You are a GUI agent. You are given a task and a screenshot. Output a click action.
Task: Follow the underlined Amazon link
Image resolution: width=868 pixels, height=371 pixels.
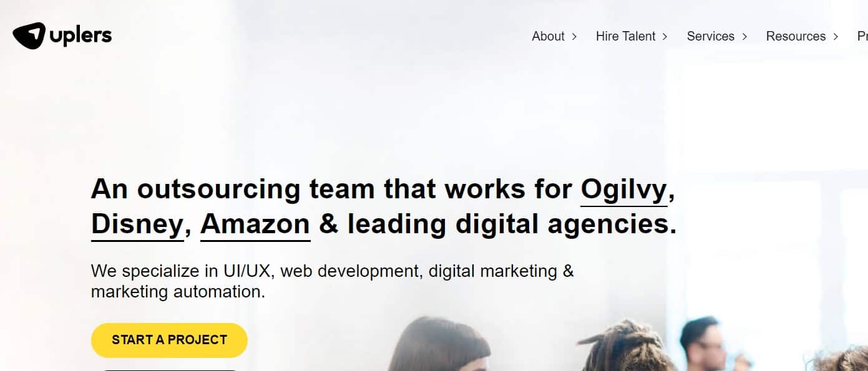pyautogui.click(x=255, y=224)
